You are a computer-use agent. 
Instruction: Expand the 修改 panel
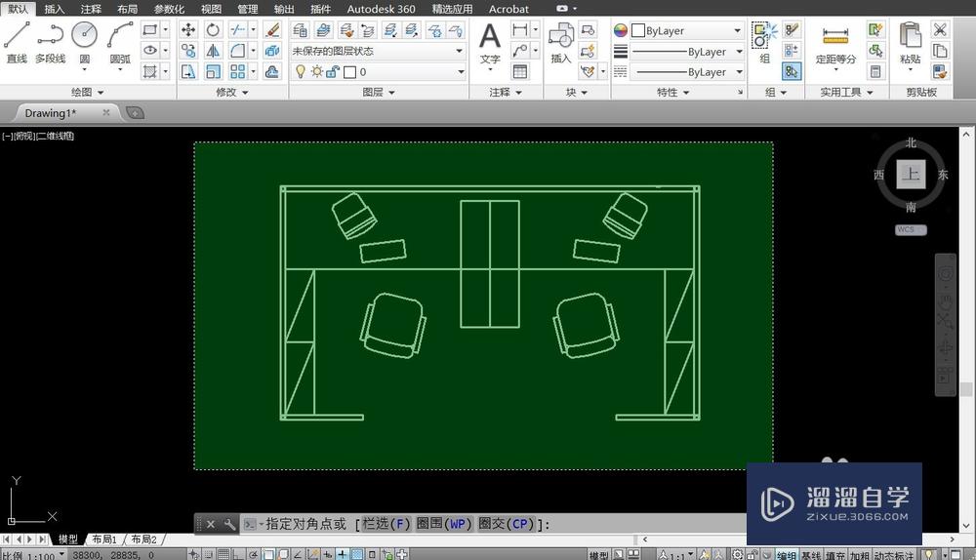click(x=232, y=92)
